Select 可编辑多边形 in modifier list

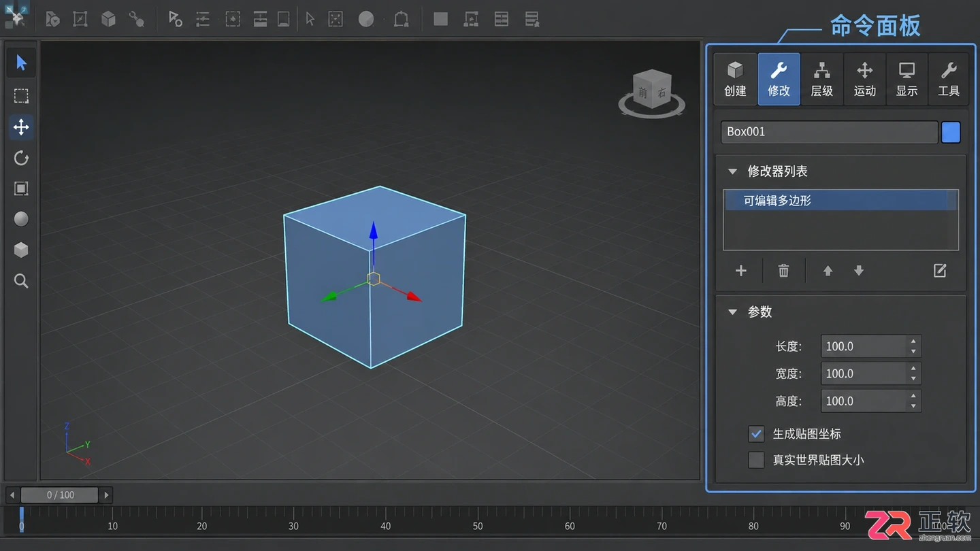click(x=840, y=201)
